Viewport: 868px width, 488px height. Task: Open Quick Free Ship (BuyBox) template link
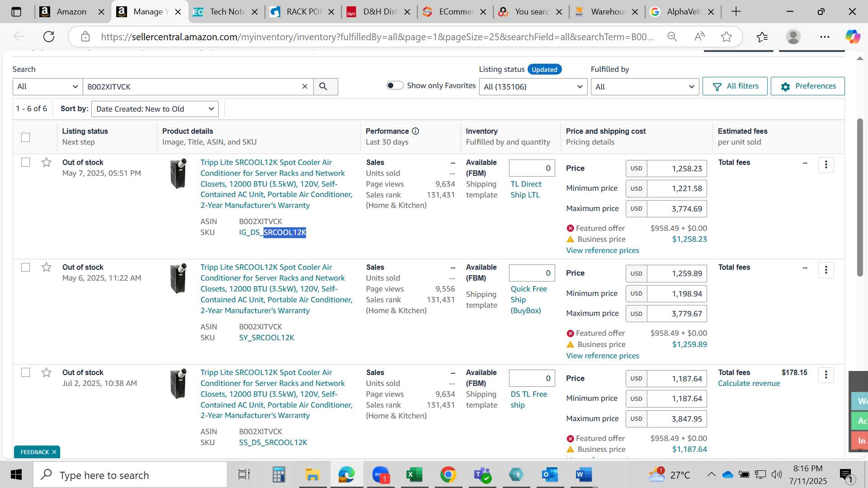pyautogui.click(x=528, y=300)
